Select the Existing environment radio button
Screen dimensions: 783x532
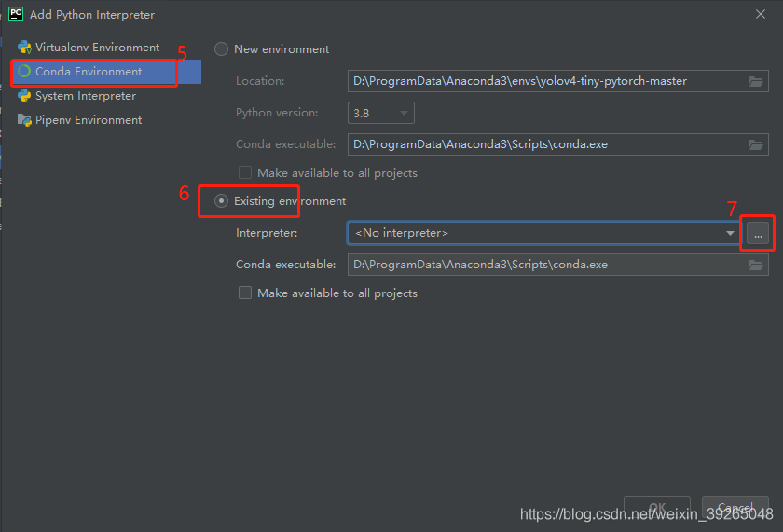[x=221, y=200]
